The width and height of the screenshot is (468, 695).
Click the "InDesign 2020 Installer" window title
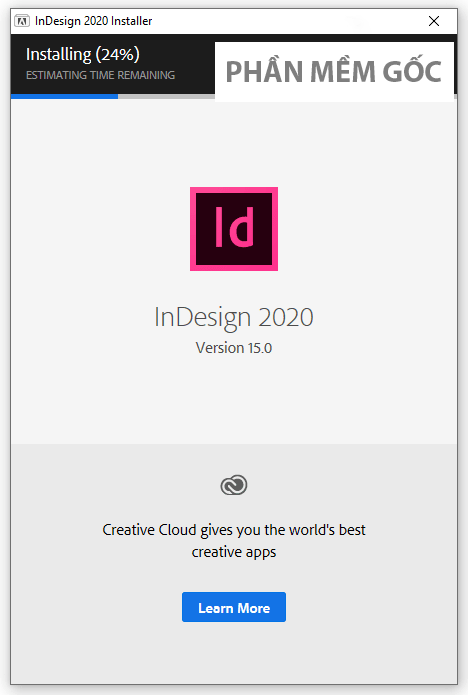tap(94, 21)
